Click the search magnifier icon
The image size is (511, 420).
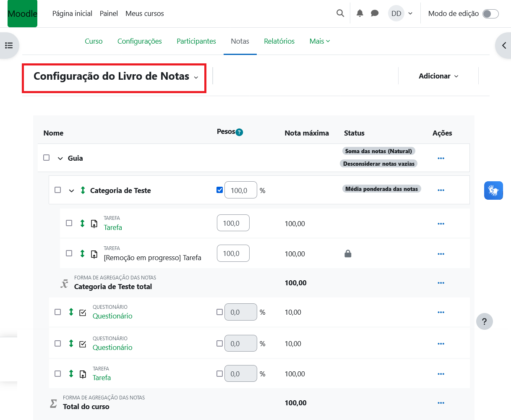[x=340, y=13]
